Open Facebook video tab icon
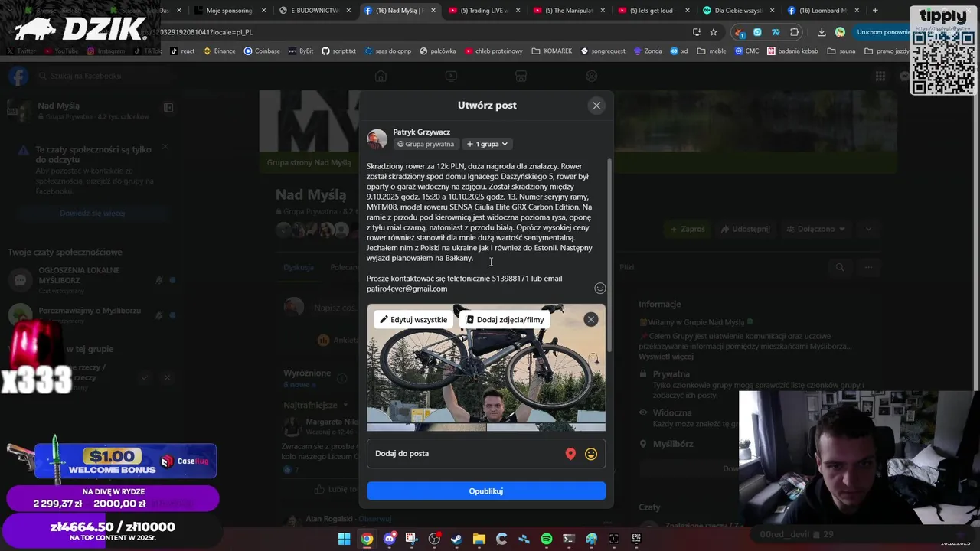This screenshot has width=980, height=551. point(451,76)
